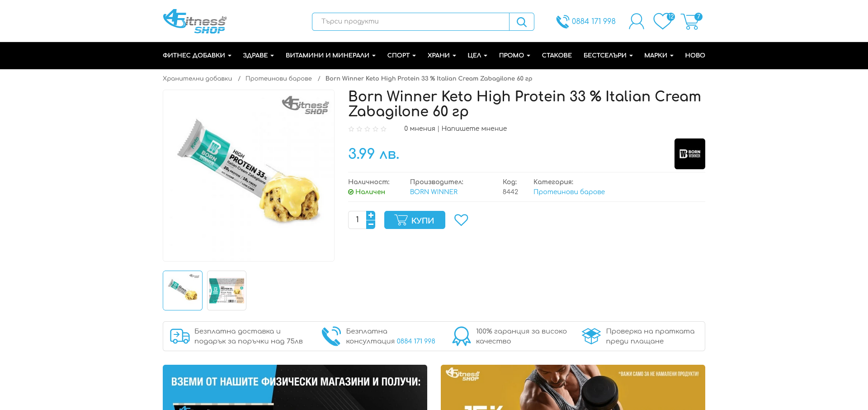Screen dimensions: 868x410
Task: Open the user account icon
Action: tap(636, 21)
